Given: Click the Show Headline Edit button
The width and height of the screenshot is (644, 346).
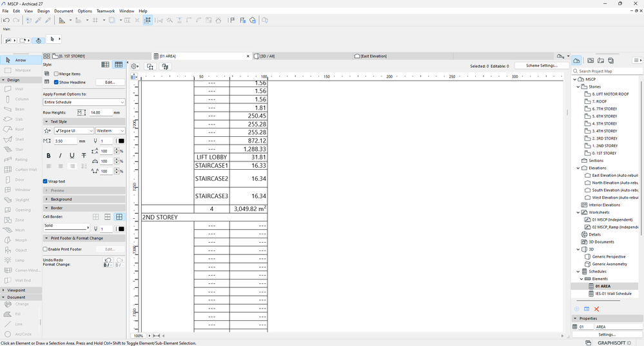Looking at the screenshot, I should click(110, 82).
